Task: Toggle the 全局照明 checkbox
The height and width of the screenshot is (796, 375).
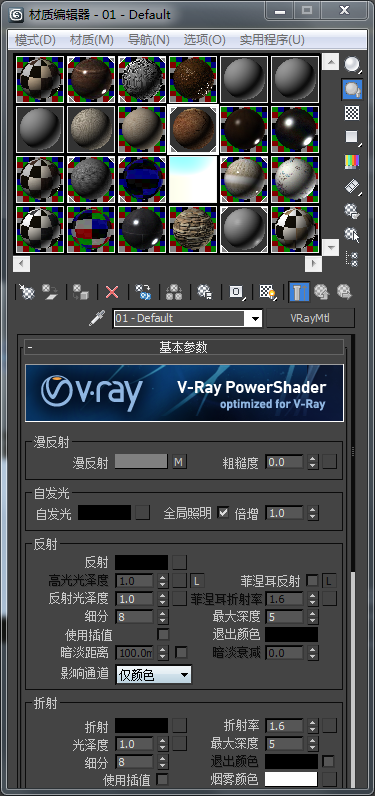Action: [223, 513]
